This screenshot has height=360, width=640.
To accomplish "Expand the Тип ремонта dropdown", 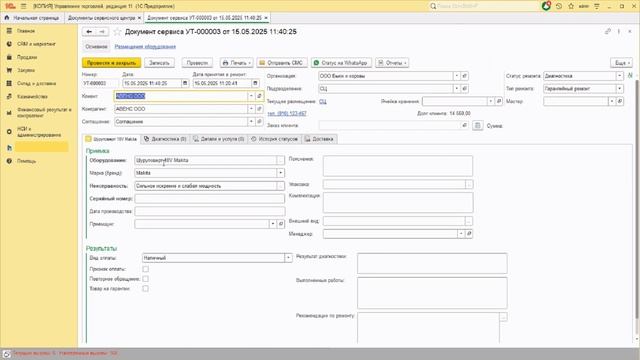I will (620, 89).
